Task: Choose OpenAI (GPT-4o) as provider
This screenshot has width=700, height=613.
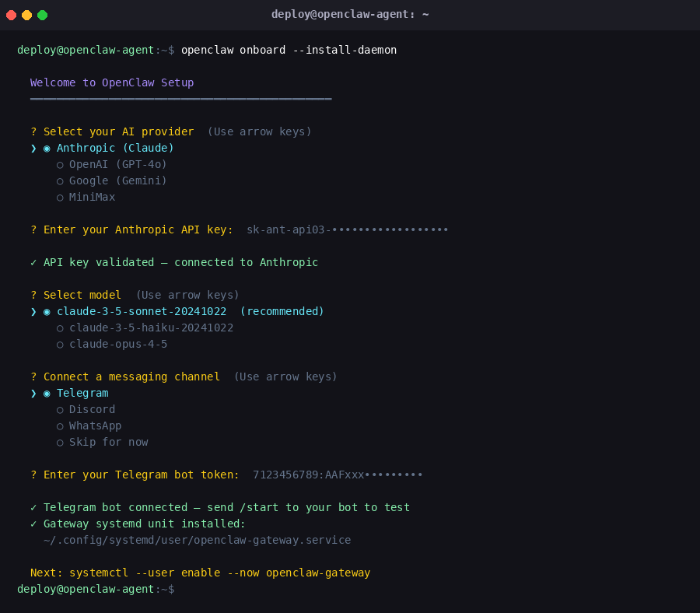Action: 117,164
